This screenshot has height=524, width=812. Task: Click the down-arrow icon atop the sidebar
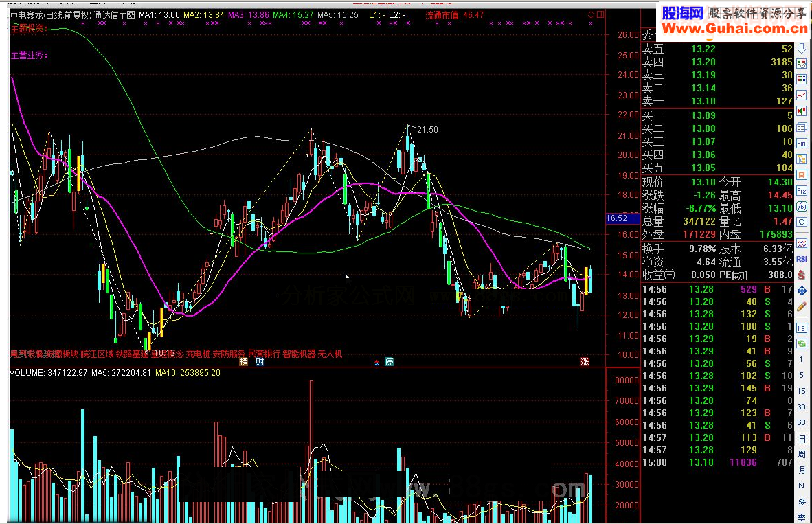[x=802, y=49]
